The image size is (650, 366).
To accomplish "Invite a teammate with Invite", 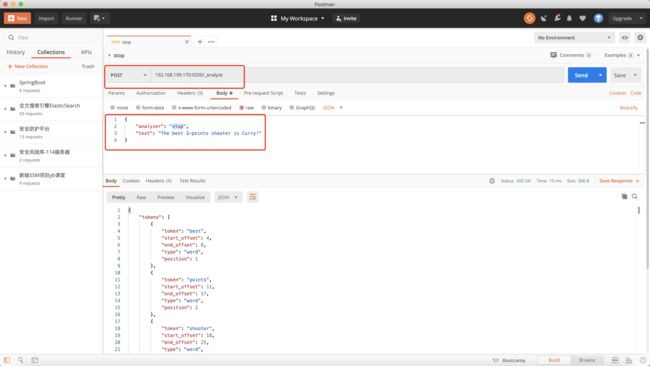I will (346, 18).
